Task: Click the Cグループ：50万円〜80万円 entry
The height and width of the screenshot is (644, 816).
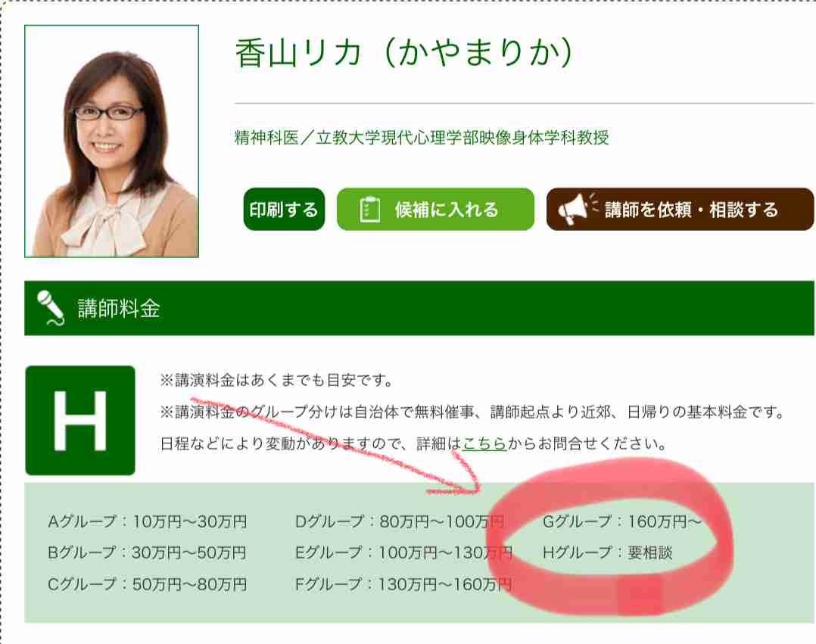Action: pyautogui.click(x=148, y=584)
